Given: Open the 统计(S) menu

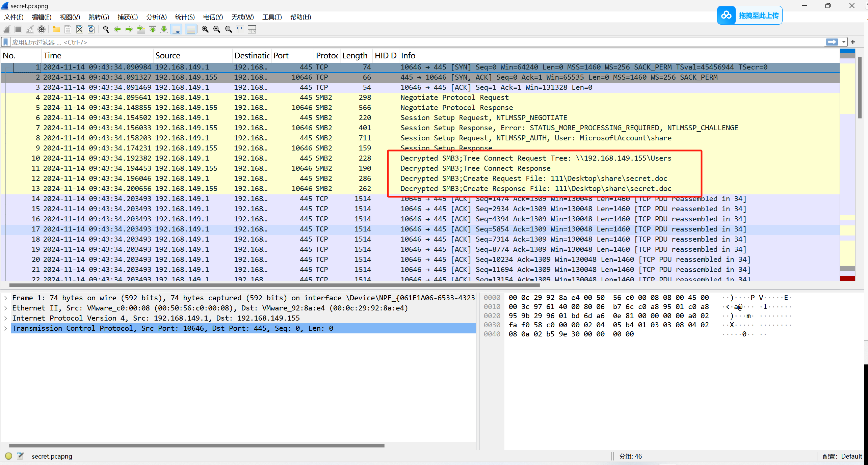Looking at the screenshot, I should tap(185, 17).
